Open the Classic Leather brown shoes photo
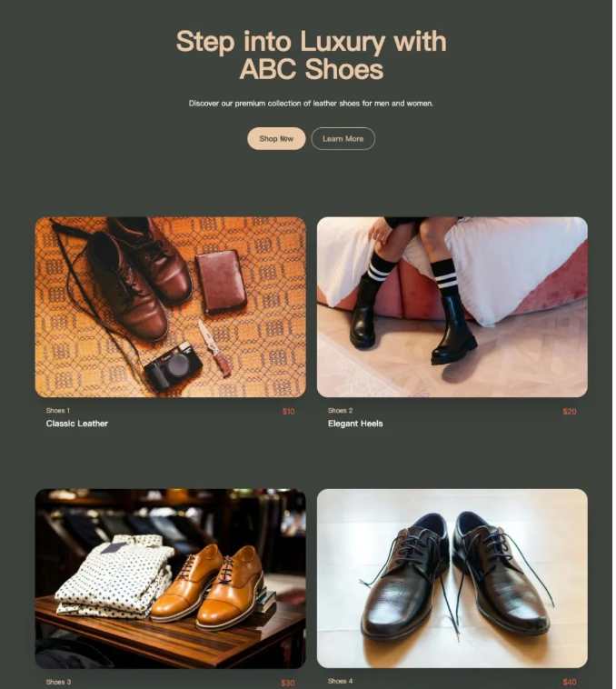The height and width of the screenshot is (689, 616). click(x=171, y=306)
